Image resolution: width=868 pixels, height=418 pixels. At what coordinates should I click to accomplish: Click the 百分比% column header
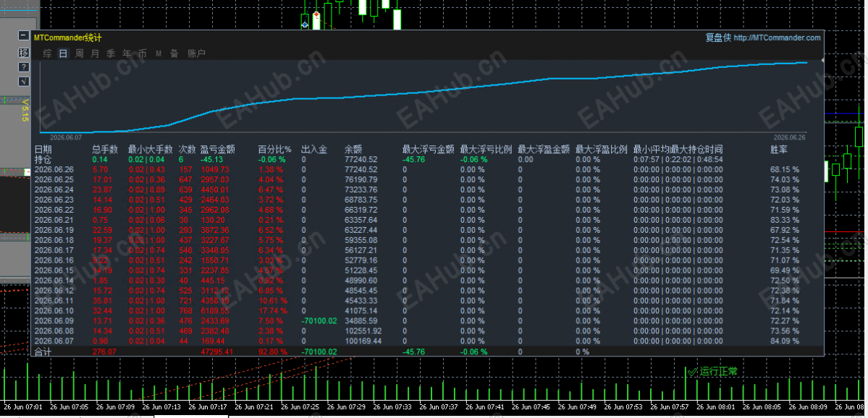click(275, 149)
